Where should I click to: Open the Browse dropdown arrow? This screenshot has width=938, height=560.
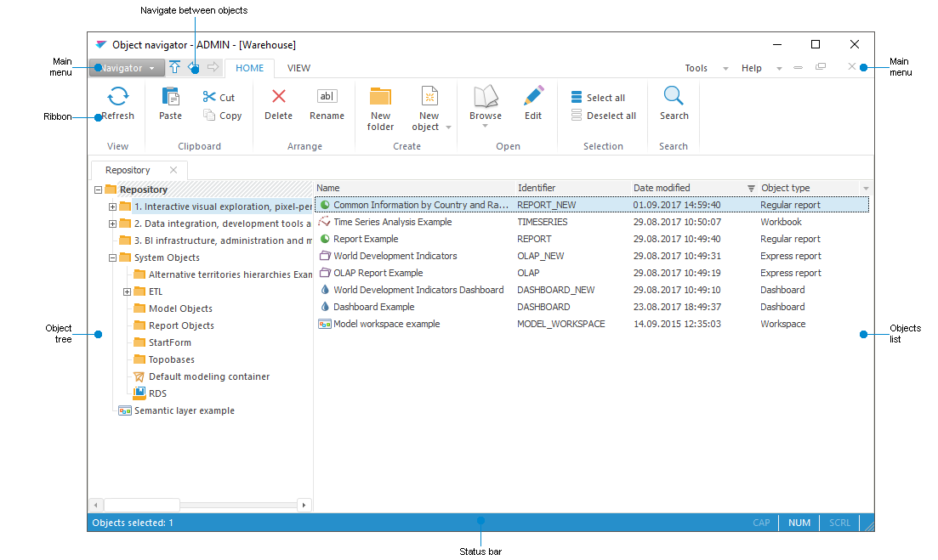pos(486,127)
